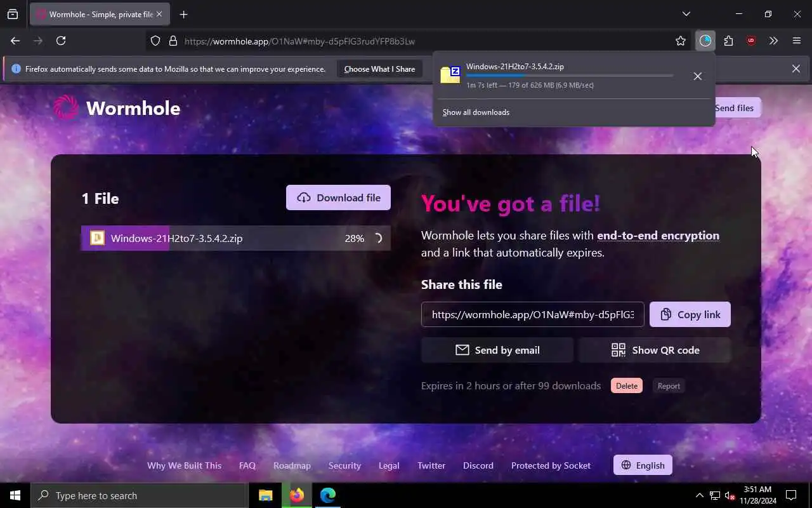This screenshot has width=812, height=508.
Task: Open the Security footer link
Action: click(344, 465)
